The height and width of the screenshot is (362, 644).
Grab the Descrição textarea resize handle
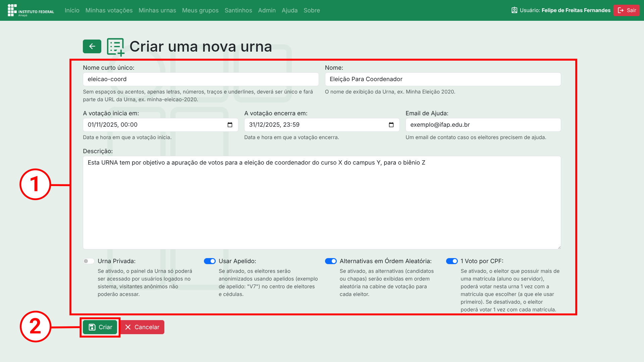click(x=559, y=247)
